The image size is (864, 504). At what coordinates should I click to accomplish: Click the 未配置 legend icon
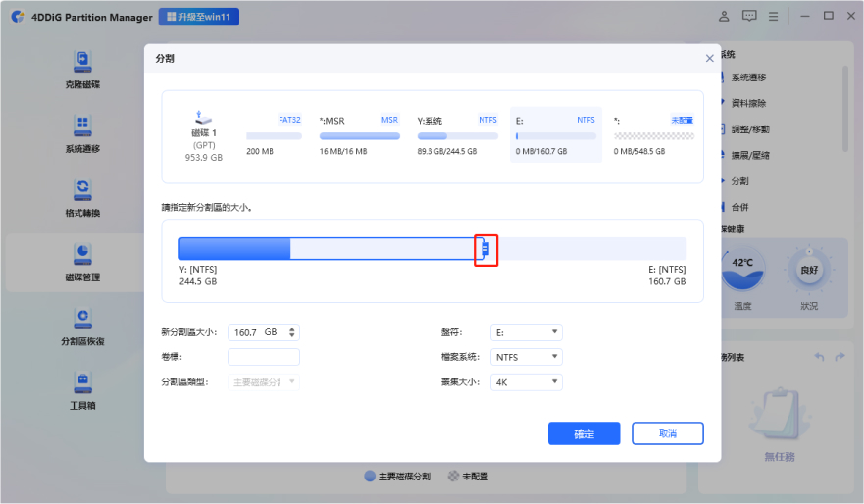[453, 476]
